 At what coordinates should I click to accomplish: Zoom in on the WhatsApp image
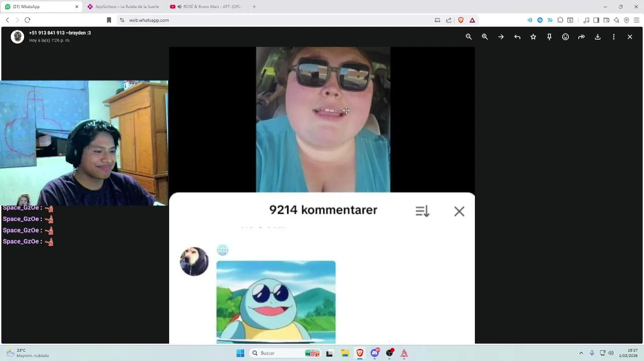click(485, 37)
